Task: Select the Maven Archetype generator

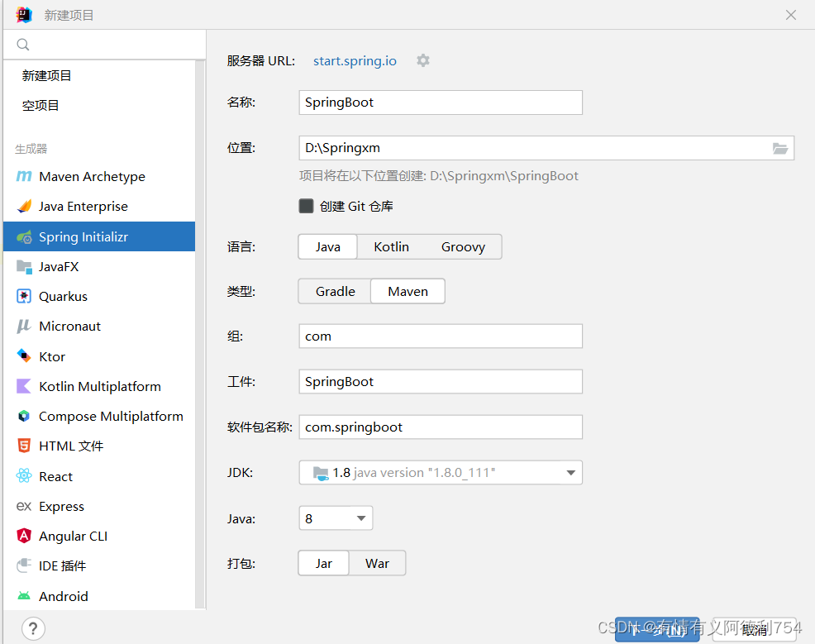Action: point(98,177)
